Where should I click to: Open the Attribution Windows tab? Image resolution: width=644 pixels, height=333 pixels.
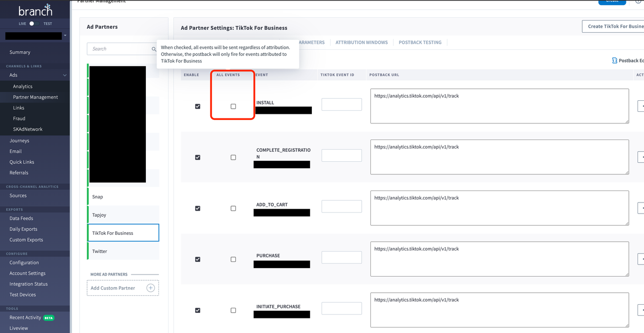pos(361,42)
